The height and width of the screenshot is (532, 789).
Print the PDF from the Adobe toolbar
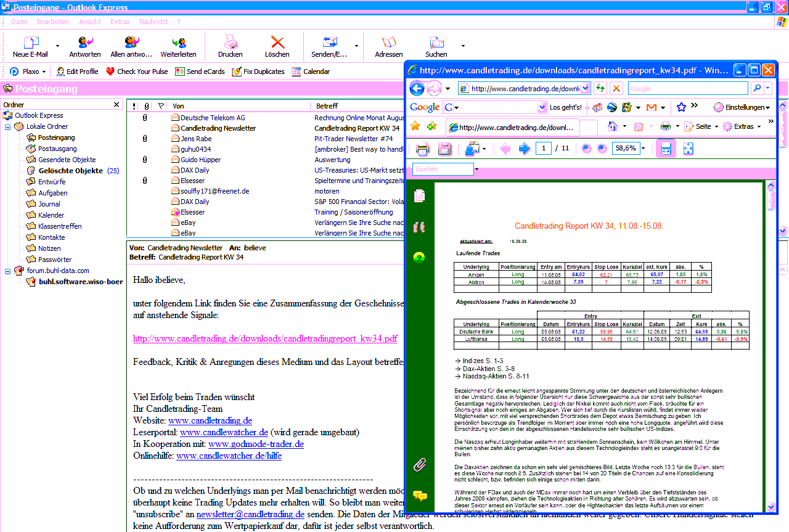click(x=422, y=149)
